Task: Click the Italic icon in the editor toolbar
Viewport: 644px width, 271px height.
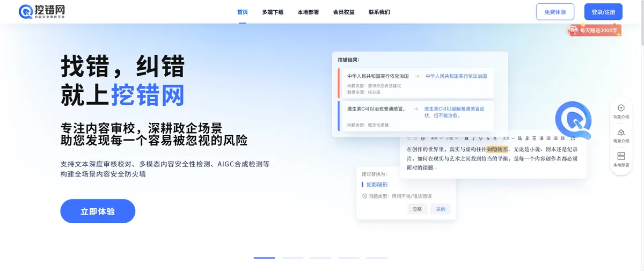Action: point(474,138)
